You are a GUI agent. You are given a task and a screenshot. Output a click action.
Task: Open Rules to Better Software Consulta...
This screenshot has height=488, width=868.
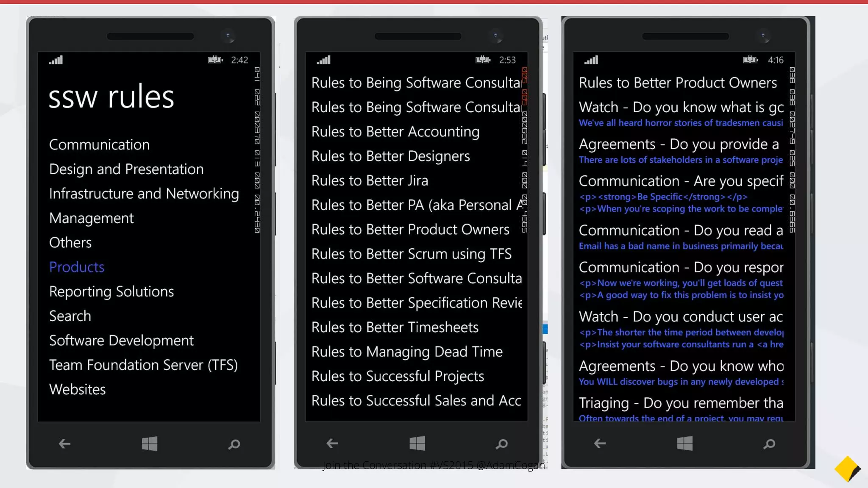pos(417,279)
